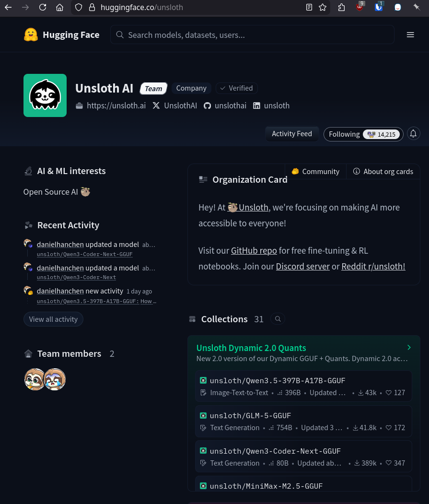Toggle reader view in address bar
This screenshot has width=429, height=504.
tap(309, 7)
